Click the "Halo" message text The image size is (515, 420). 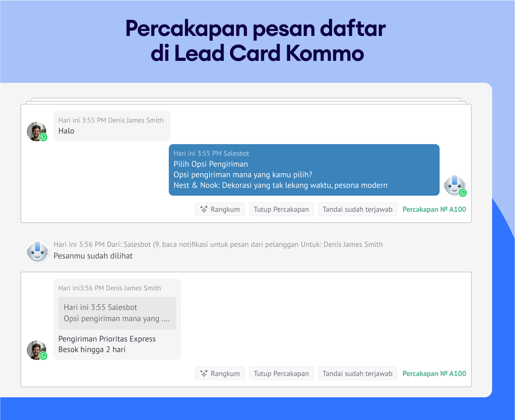(66, 131)
